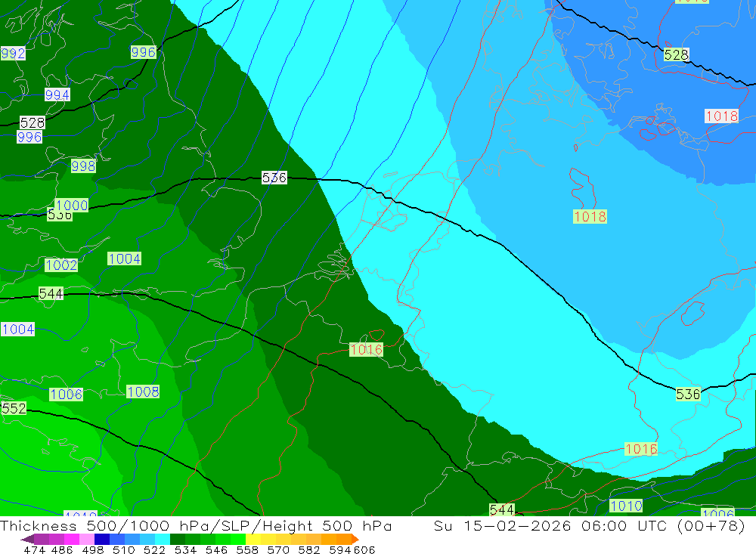
Task: Click the bright yellow legend swatch
Action: [253, 539]
